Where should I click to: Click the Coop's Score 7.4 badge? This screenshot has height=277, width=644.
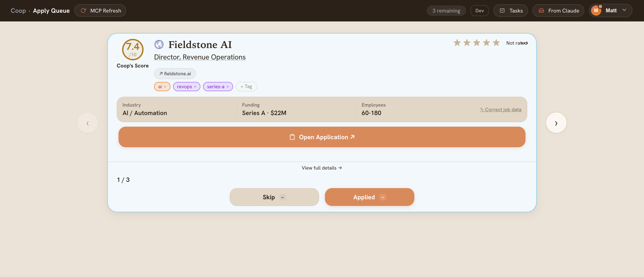pos(133,49)
